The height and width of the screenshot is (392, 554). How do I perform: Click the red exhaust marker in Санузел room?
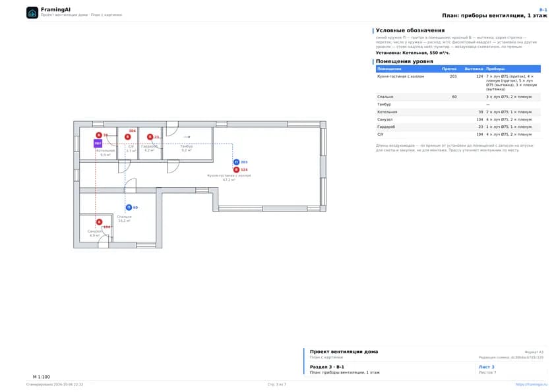pos(100,222)
